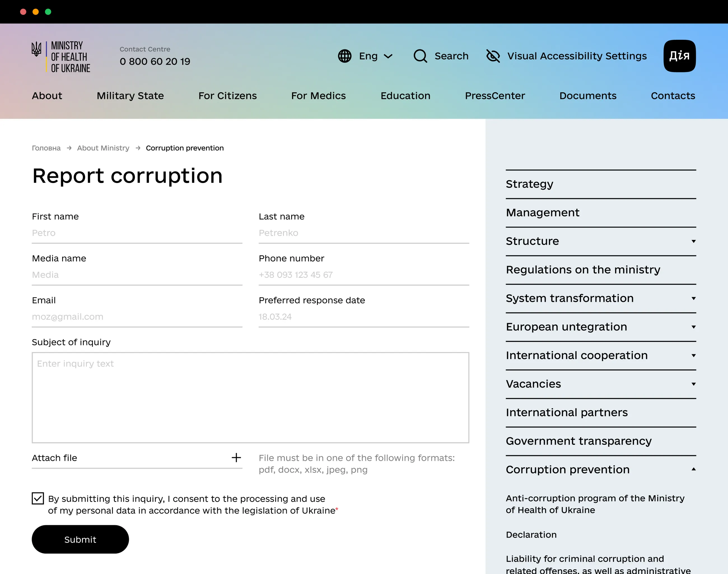Open the About Ministry breadcrumb link
The width and height of the screenshot is (728, 574).
(103, 148)
